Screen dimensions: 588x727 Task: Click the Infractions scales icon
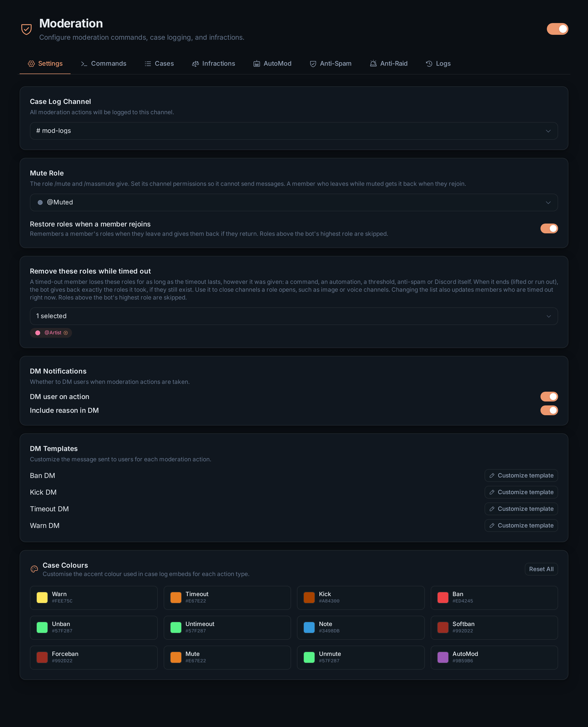click(x=196, y=64)
